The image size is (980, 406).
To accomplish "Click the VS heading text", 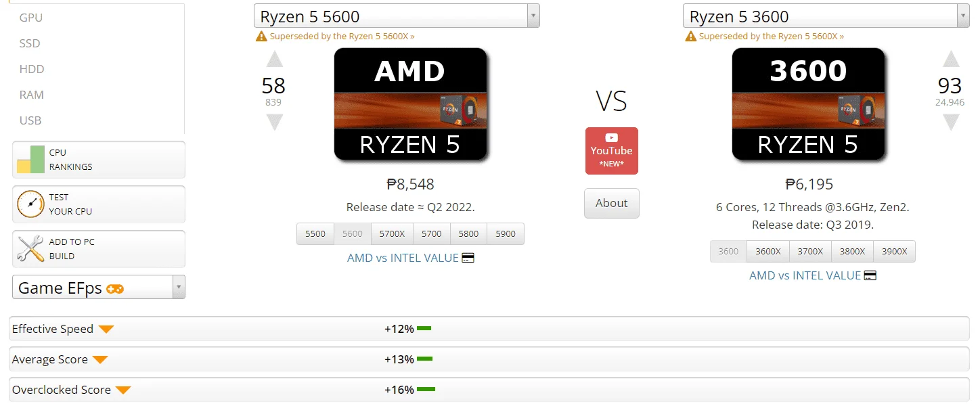I will (611, 101).
